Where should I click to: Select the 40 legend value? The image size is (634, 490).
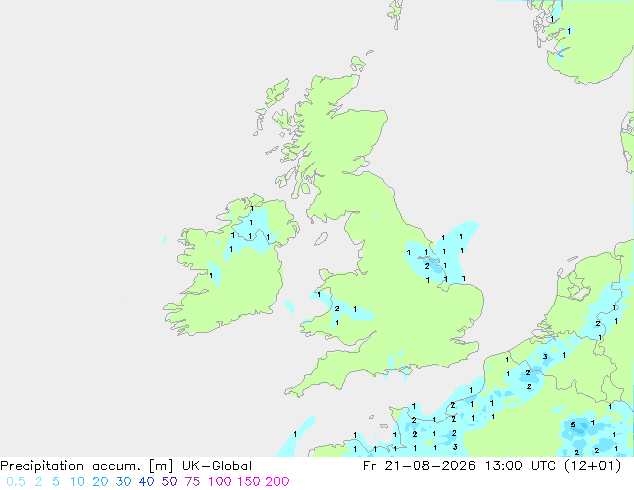tap(146, 482)
